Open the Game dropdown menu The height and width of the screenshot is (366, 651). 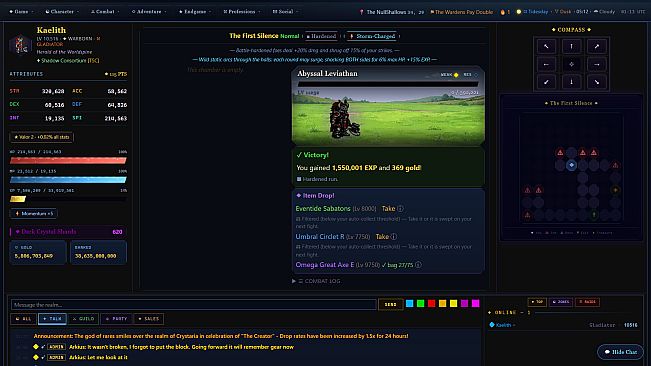tap(21, 12)
